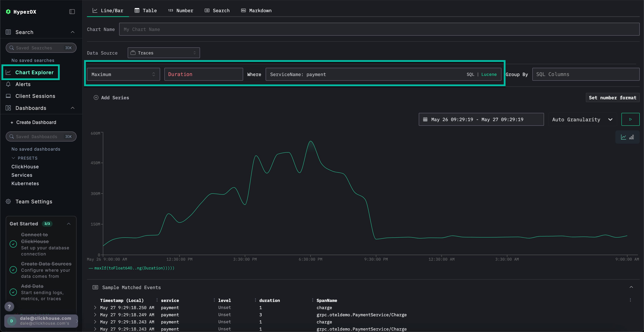This screenshot has height=332, width=644.
Task: Click Set number format button
Action: [612, 97]
